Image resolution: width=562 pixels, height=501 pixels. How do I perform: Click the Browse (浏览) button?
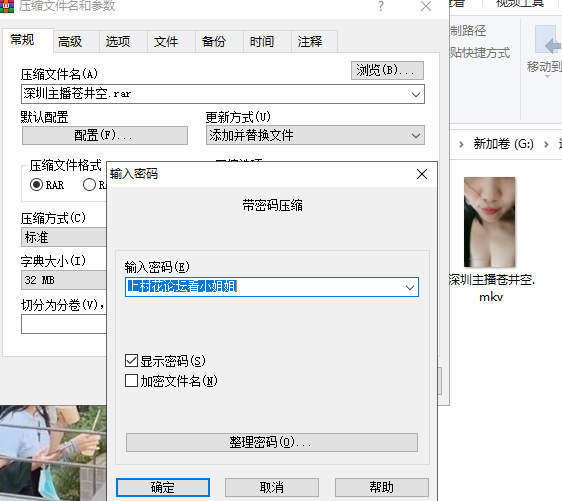(387, 70)
